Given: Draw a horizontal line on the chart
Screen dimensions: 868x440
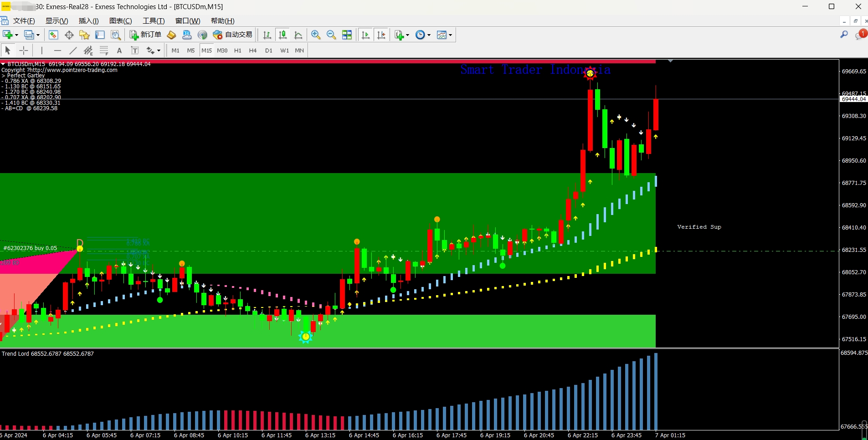Looking at the screenshot, I should (57, 50).
